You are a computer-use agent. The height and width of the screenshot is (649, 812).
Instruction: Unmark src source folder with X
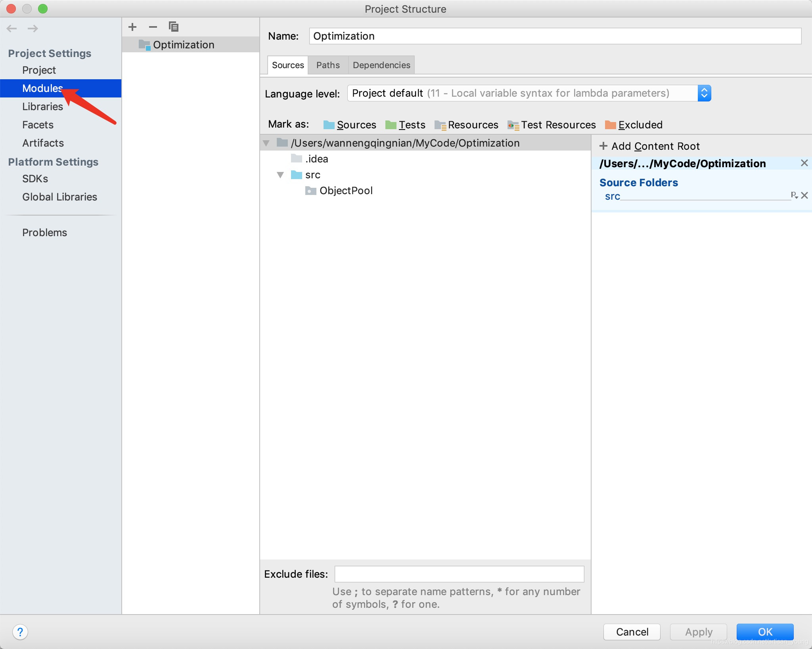(804, 195)
